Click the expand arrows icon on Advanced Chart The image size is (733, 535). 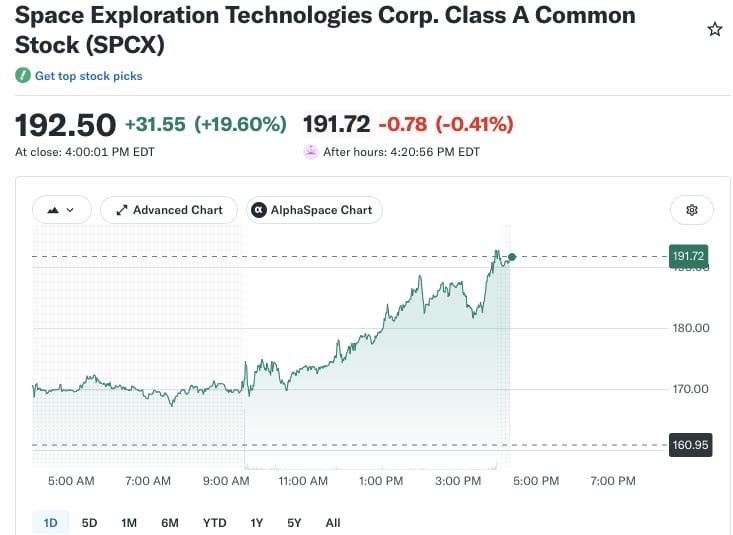tap(122, 210)
